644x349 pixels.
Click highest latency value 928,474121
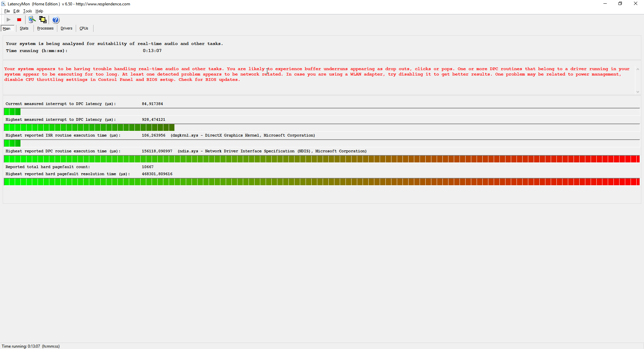point(154,120)
